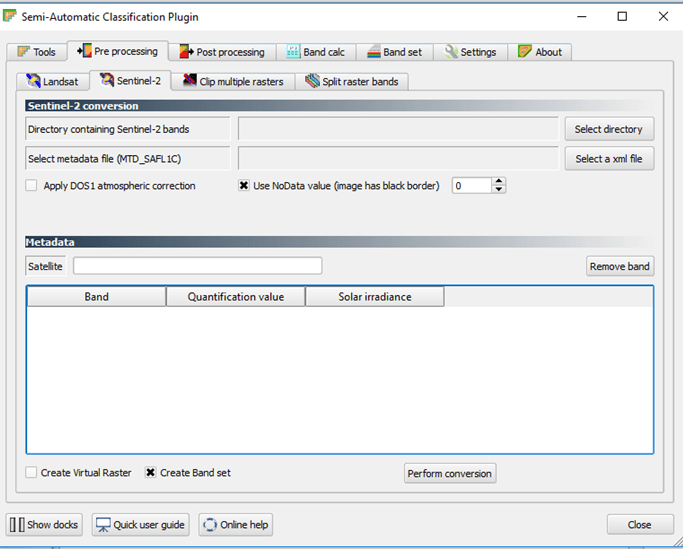This screenshot has height=549, width=683.
Task: Select the Band set tab
Action: coord(394,52)
